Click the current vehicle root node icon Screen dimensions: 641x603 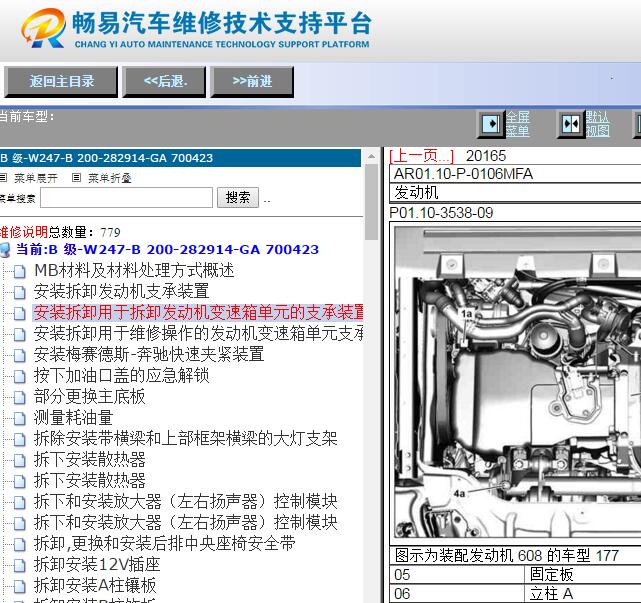(x=5, y=250)
